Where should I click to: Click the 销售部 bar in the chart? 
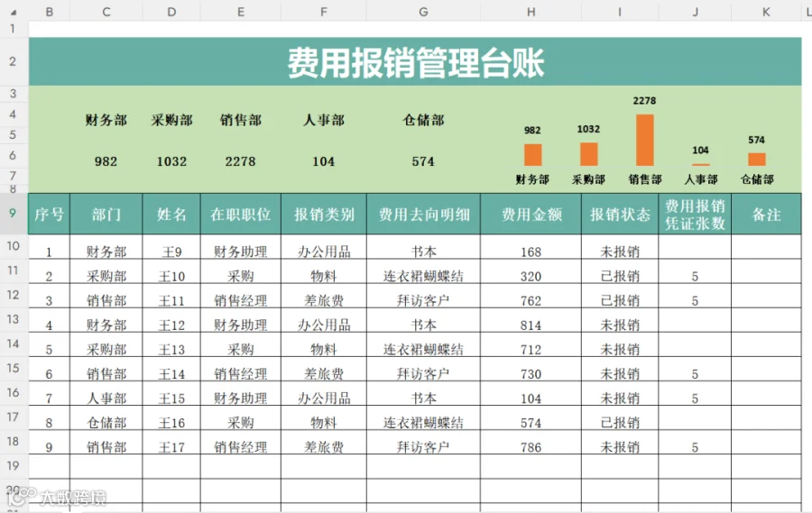click(645, 141)
